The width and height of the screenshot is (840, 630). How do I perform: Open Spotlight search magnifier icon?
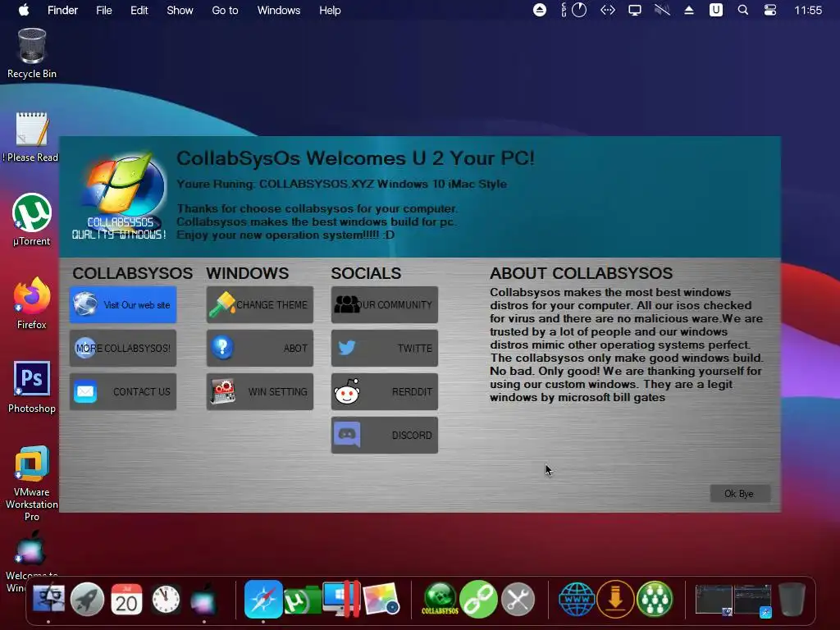pos(743,10)
